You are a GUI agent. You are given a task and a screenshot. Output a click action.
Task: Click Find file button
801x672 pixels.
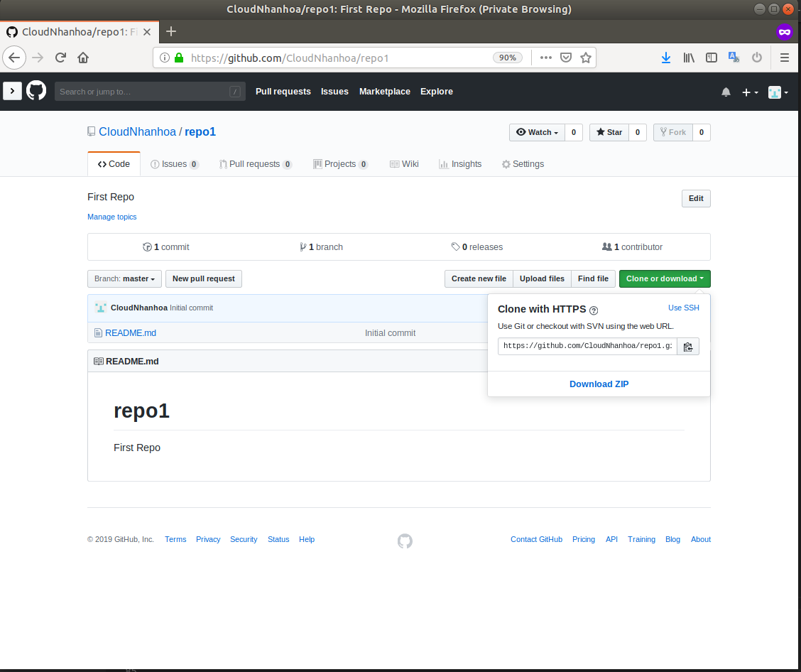click(593, 278)
